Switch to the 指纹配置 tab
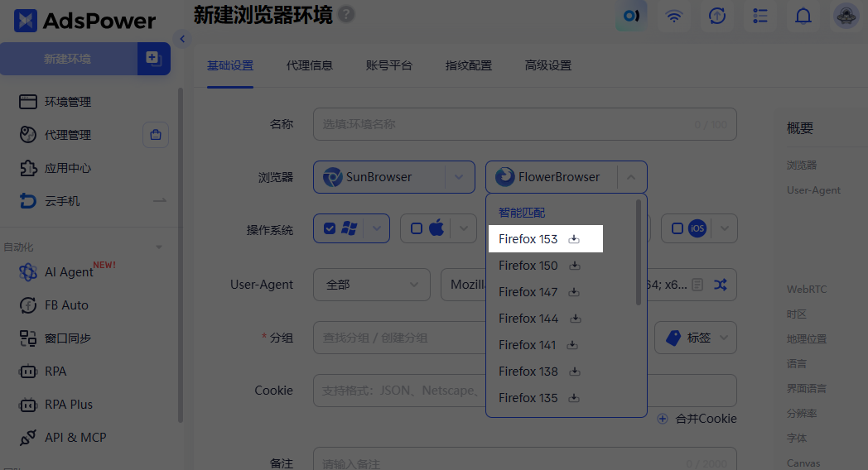The width and height of the screenshot is (868, 470). tap(468, 65)
